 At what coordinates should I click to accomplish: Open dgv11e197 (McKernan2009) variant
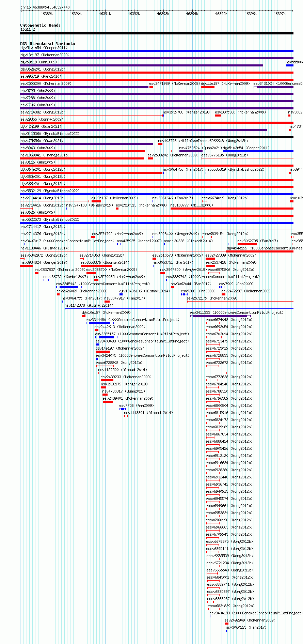pyautogui.click(x=225, y=84)
